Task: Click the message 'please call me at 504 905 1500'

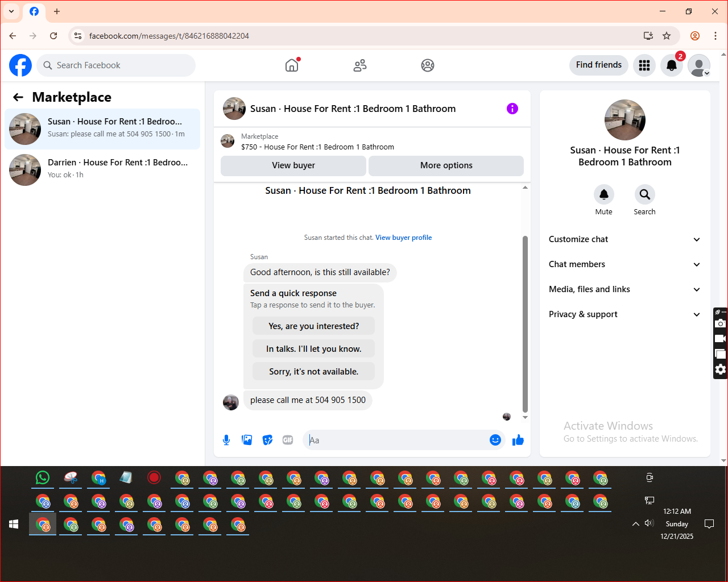Action: (x=308, y=400)
